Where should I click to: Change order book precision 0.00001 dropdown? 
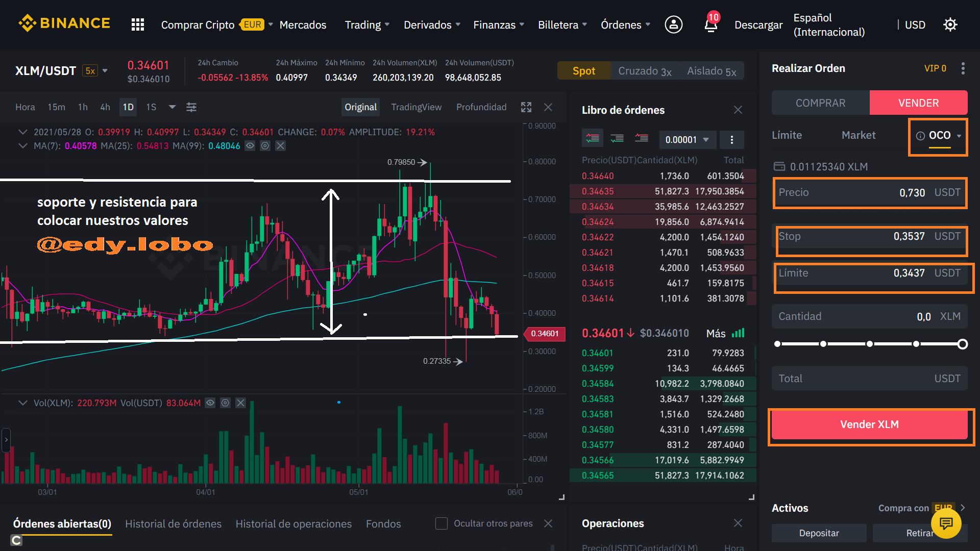pyautogui.click(x=687, y=140)
